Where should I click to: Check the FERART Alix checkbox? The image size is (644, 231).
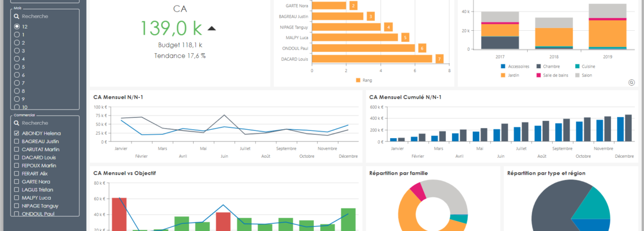(17, 174)
